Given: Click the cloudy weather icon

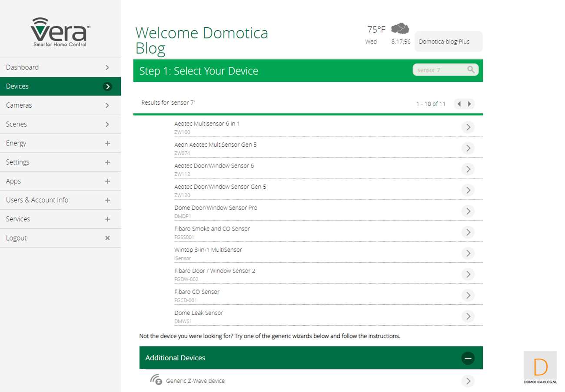Looking at the screenshot, I should pyautogui.click(x=400, y=29).
